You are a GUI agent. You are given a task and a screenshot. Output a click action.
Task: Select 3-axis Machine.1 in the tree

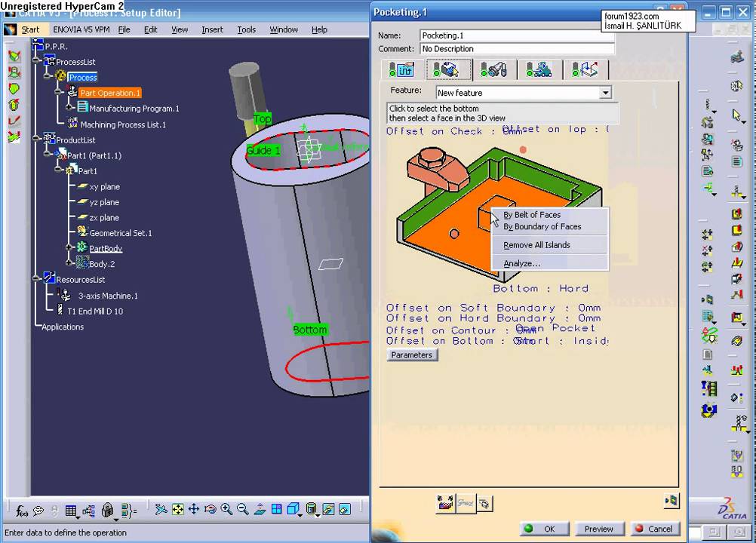pos(108,296)
